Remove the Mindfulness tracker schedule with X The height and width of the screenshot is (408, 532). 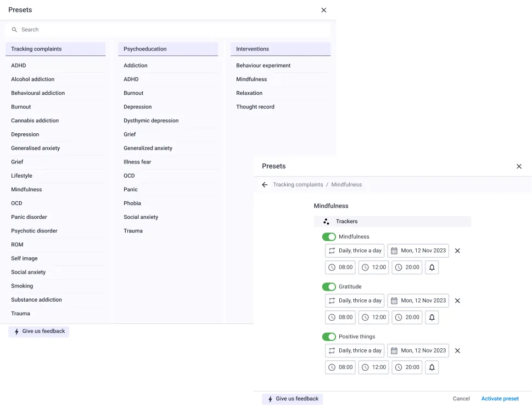click(457, 251)
